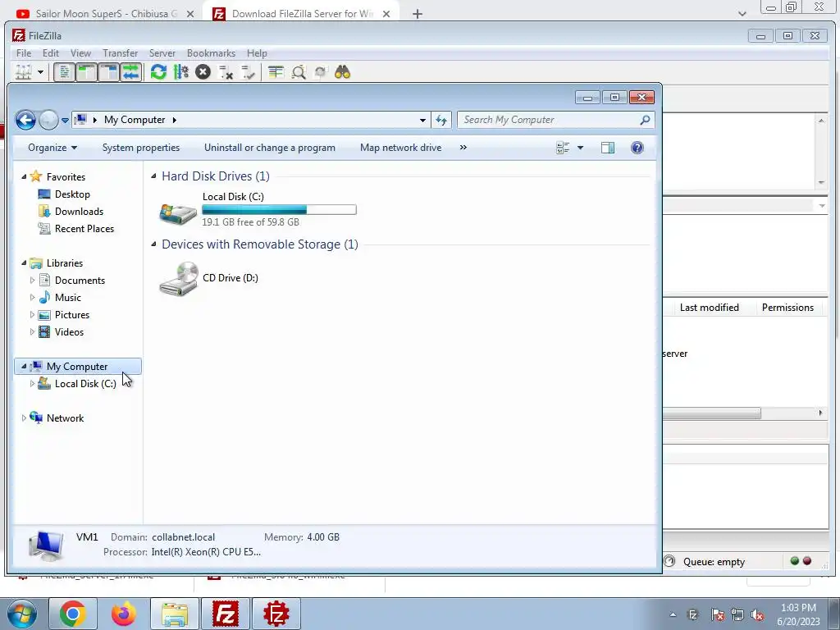Open the Server menu in FileZilla
This screenshot has width=840, height=630.
(162, 53)
